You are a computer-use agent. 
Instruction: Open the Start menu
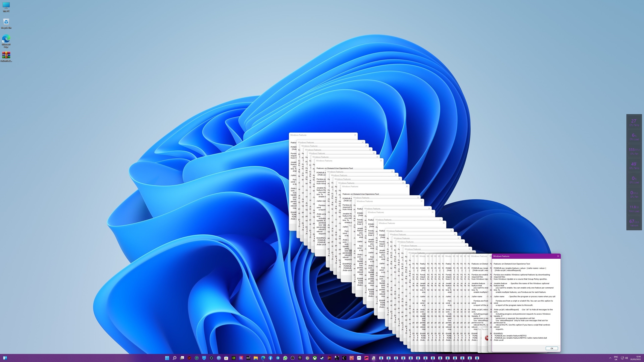pos(167,358)
